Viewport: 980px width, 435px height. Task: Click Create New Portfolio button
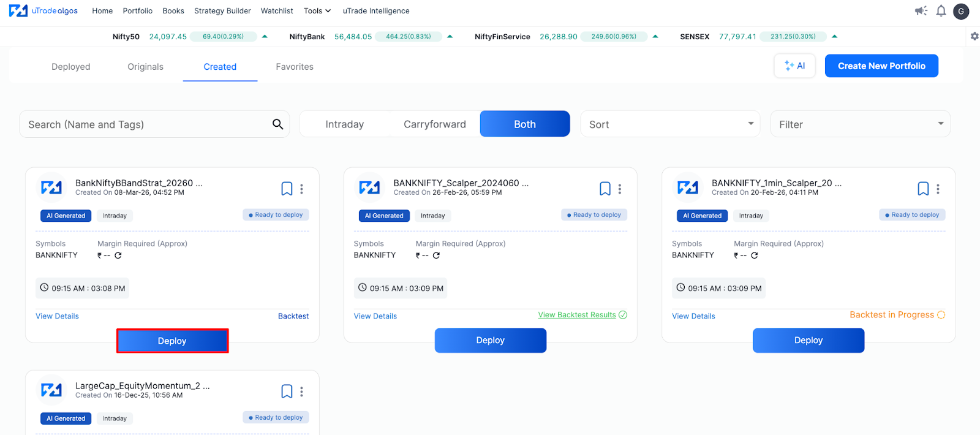(x=881, y=66)
